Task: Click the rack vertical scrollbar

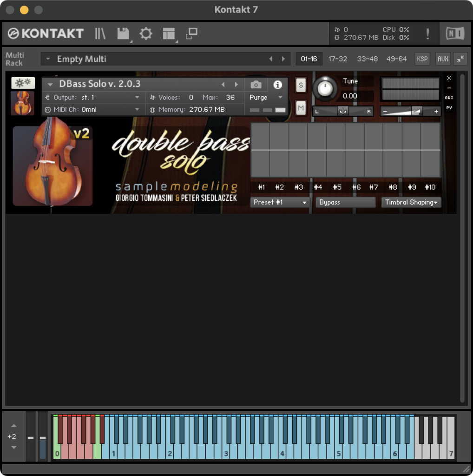Action: coord(462,238)
